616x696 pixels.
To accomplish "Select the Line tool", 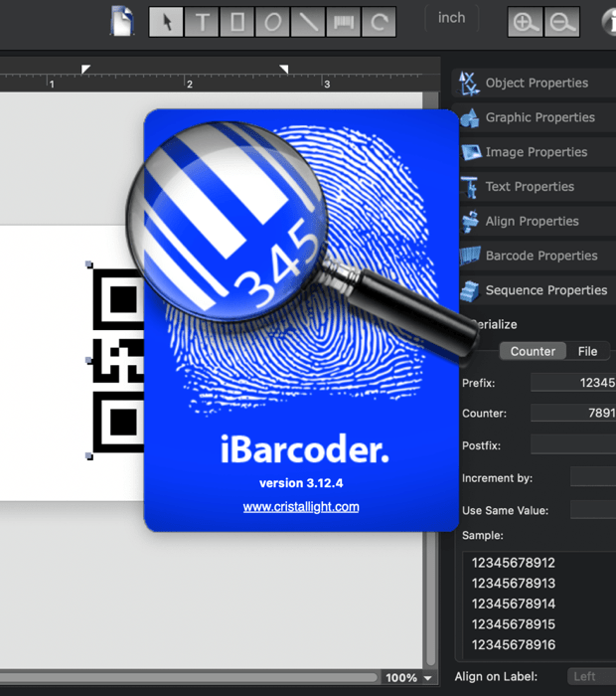I will click(x=308, y=22).
